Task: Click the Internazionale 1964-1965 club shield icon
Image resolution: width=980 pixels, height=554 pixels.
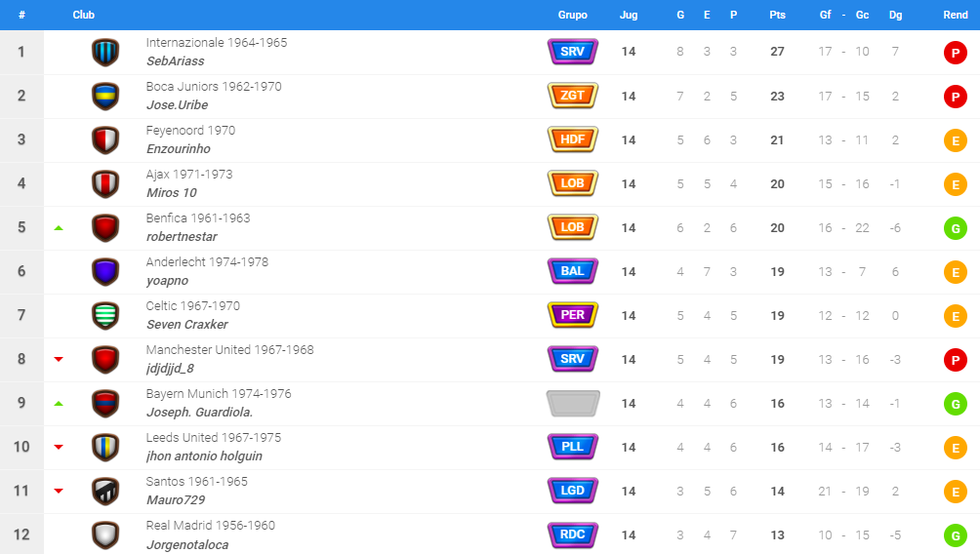Action: [105, 53]
